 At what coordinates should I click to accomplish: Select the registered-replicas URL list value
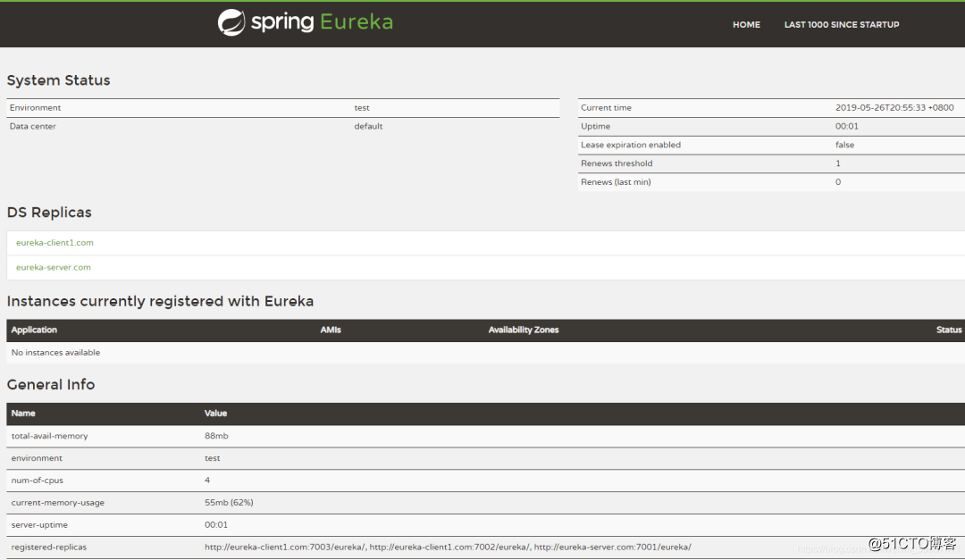pyautogui.click(x=448, y=547)
